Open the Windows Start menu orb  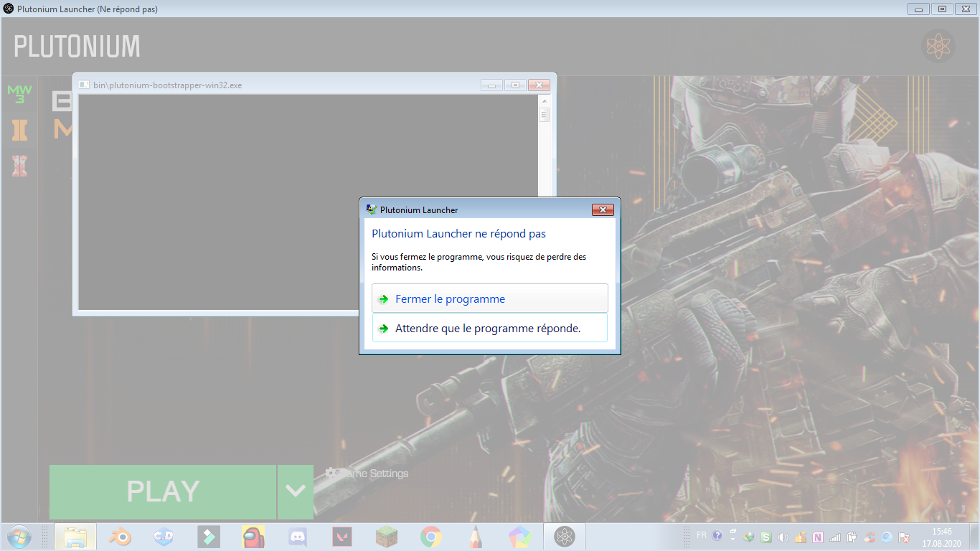[x=19, y=537]
